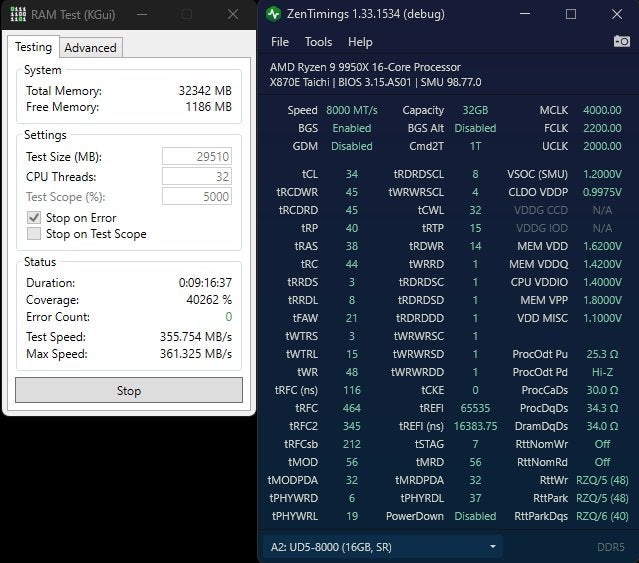Click the tRDWR value 14
Screen dimensions: 639x563
click(475, 246)
